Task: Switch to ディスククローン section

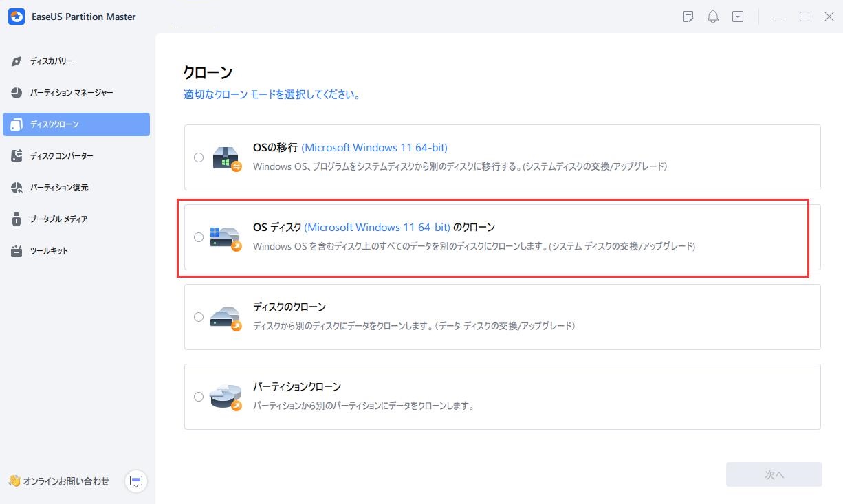Action: point(76,124)
